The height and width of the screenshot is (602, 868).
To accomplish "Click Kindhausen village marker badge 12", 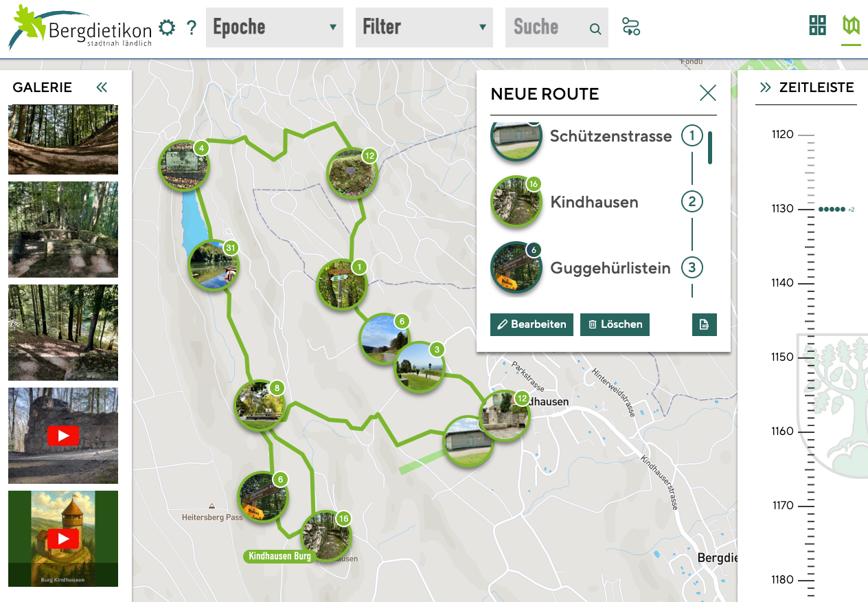I will point(505,415).
